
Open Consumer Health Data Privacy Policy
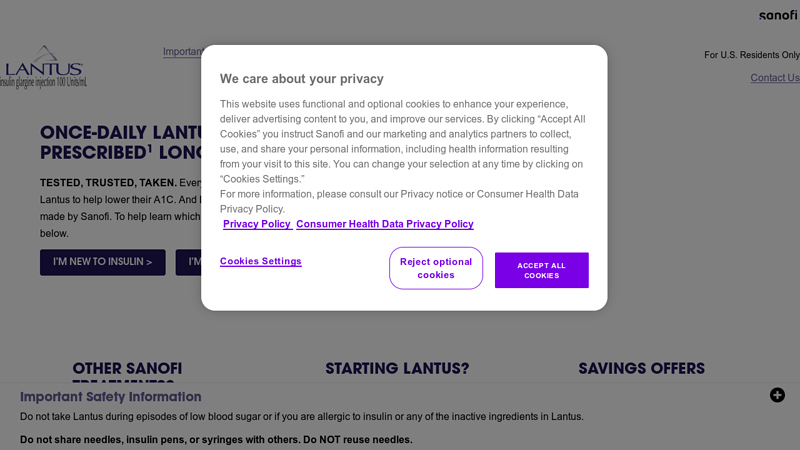pyautogui.click(x=385, y=224)
